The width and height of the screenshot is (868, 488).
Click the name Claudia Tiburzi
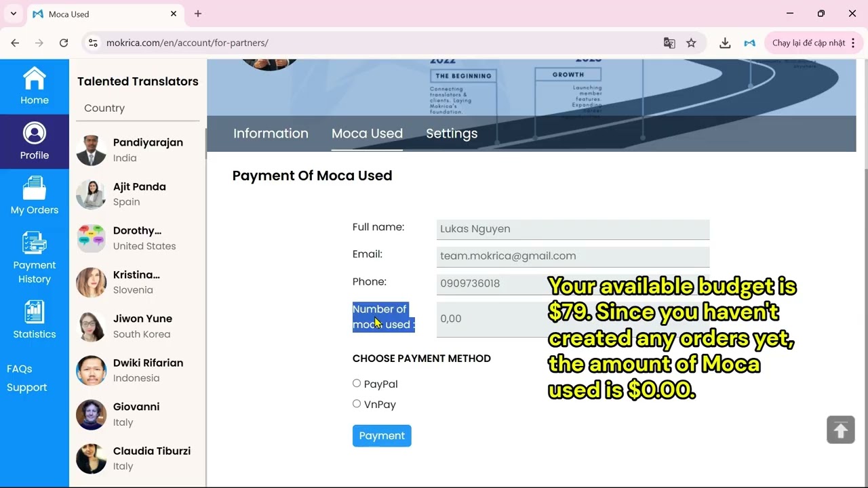tap(152, 451)
